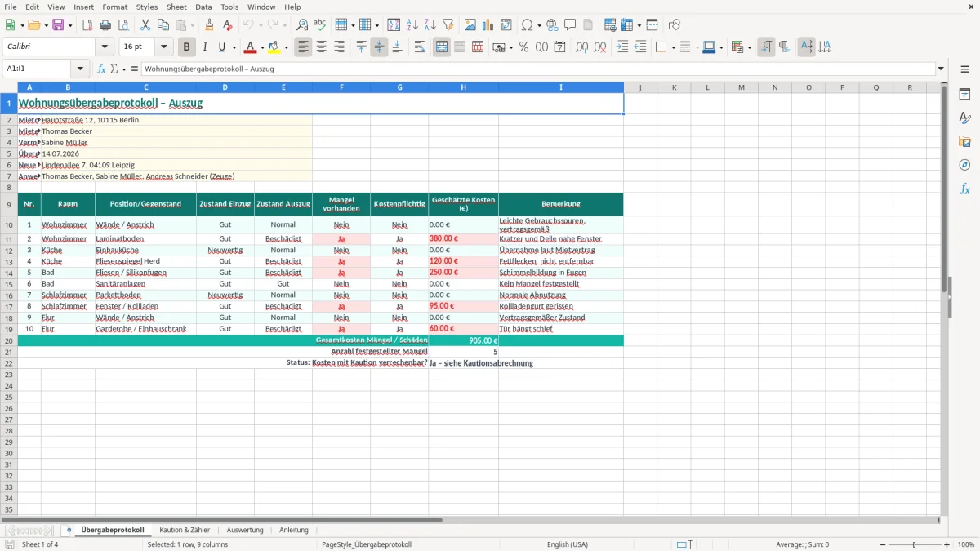This screenshot has width=980, height=551.
Task: Insert Image icon
Action: point(470,25)
